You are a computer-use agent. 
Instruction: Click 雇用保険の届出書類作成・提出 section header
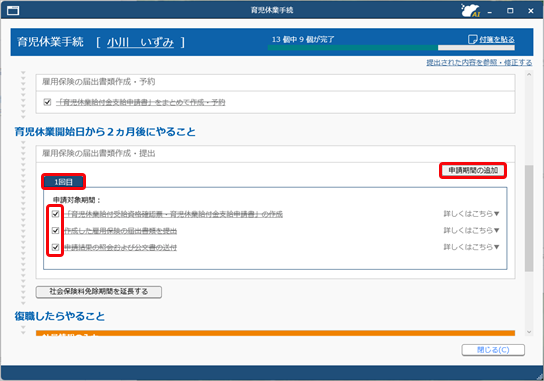click(x=275, y=154)
